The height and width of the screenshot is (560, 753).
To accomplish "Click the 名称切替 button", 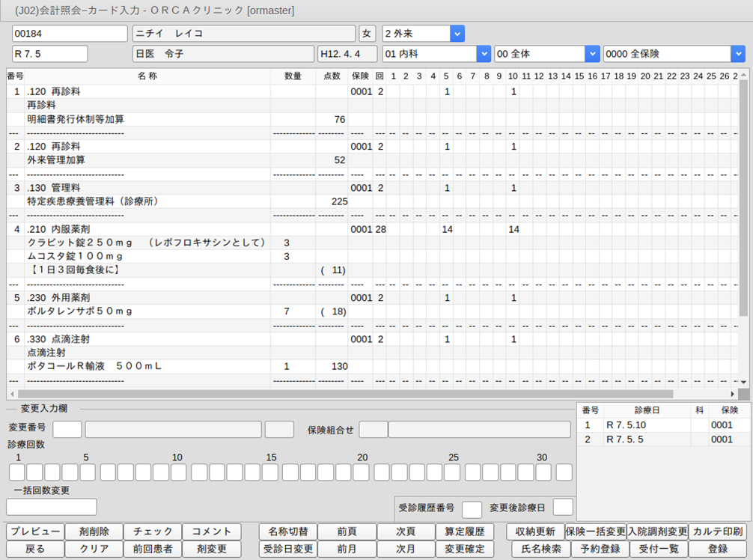I will point(287,532).
